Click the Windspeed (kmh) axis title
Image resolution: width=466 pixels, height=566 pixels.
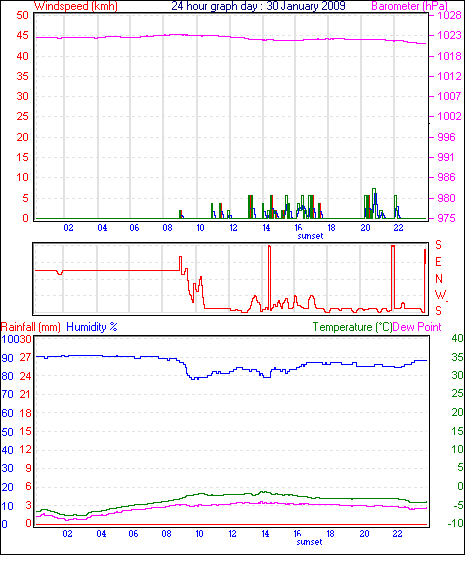pyautogui.click(x=76, y=6)
